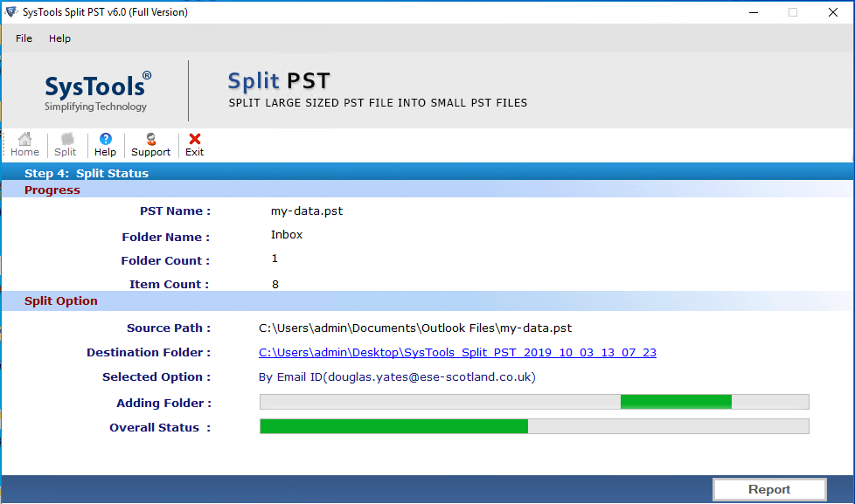Open the File menu

24,38
